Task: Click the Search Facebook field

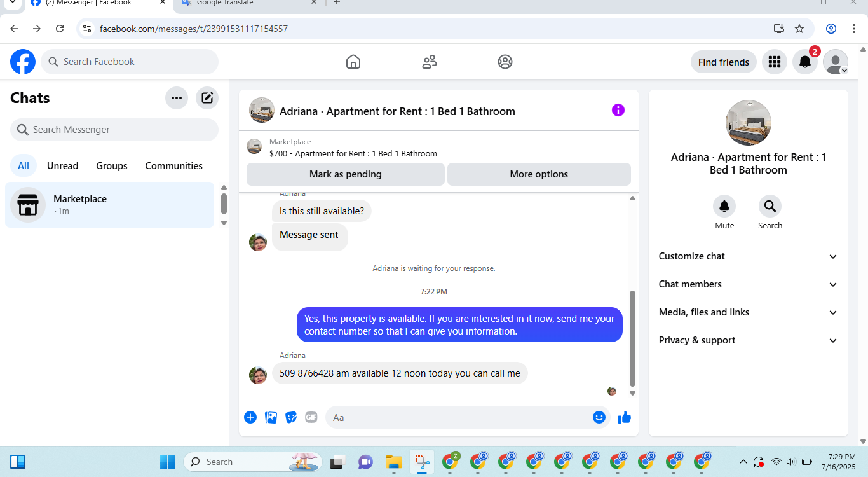Action: point(130,62)
